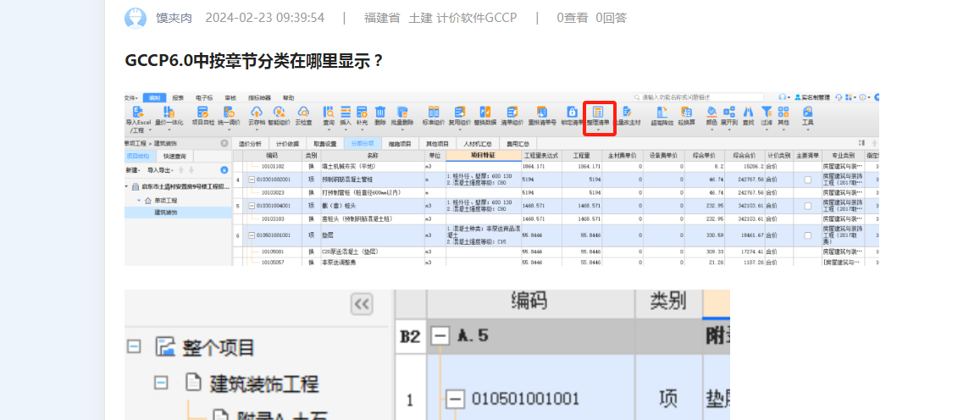The height and width of the screenshot is (420, 980).
Task: Click the 替换数据 toolbar icon
Action: [x=485, y=112]
